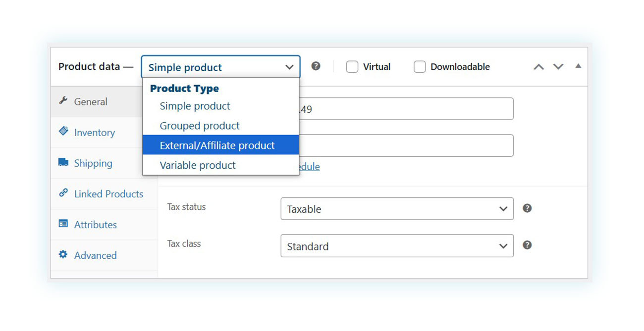Click the partially hidden Schedule link
644x331 pixels.
pyautogui.click(x=310, y=167)
